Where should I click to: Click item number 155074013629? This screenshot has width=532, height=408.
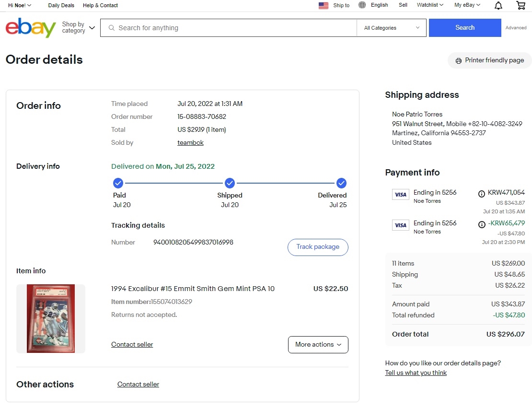coord(171,302)
